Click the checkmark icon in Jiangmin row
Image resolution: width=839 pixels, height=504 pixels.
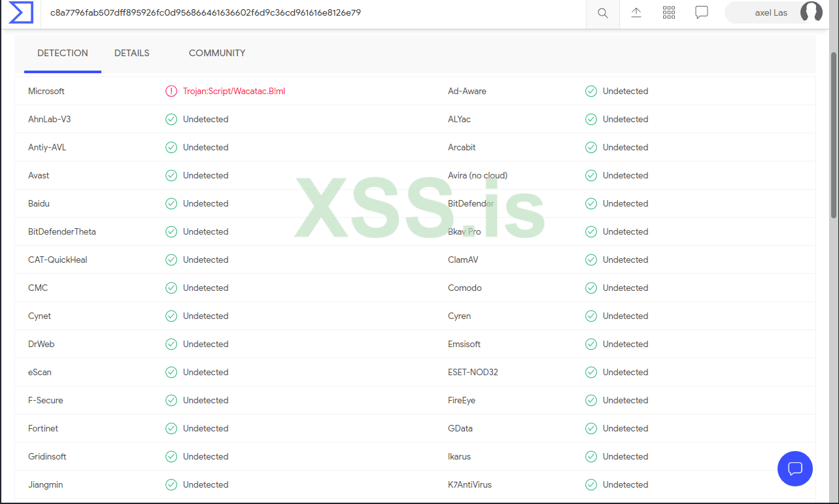[x=171, y=485]
